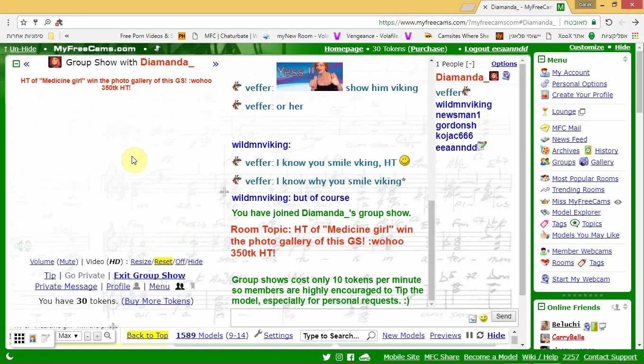Click the MFC Mail envelope icon
This screenshot has height=364, width=644.
(x=545, y=128)
